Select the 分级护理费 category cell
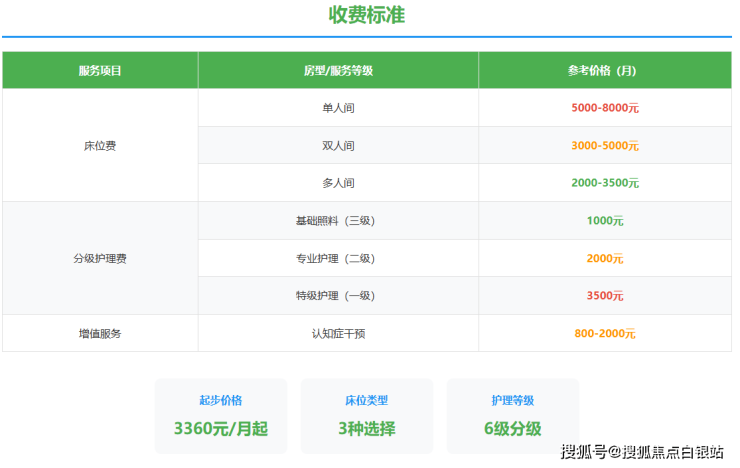This screenshot has width=740, height=468. (x=100, y=258)
